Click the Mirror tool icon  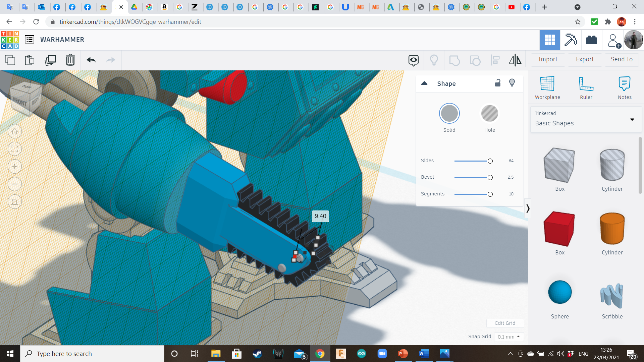click(x=515, y=60)
